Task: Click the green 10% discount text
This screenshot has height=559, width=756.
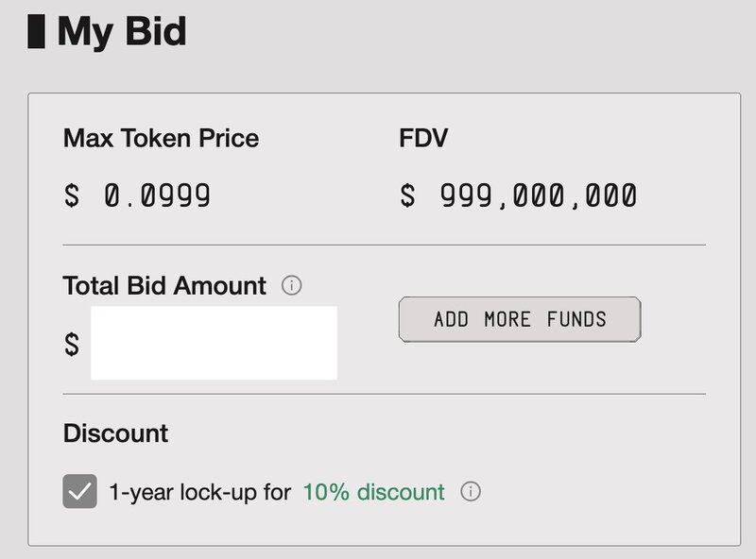Action: (373, 492)
